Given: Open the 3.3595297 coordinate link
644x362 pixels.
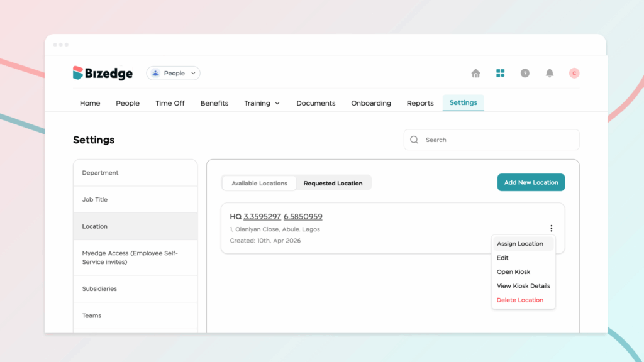Looking at the screenshot, I should [x=262, y=217].
